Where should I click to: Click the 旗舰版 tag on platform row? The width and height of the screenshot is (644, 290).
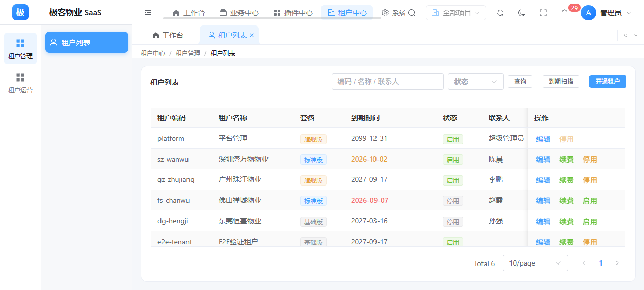coord(313,139)
